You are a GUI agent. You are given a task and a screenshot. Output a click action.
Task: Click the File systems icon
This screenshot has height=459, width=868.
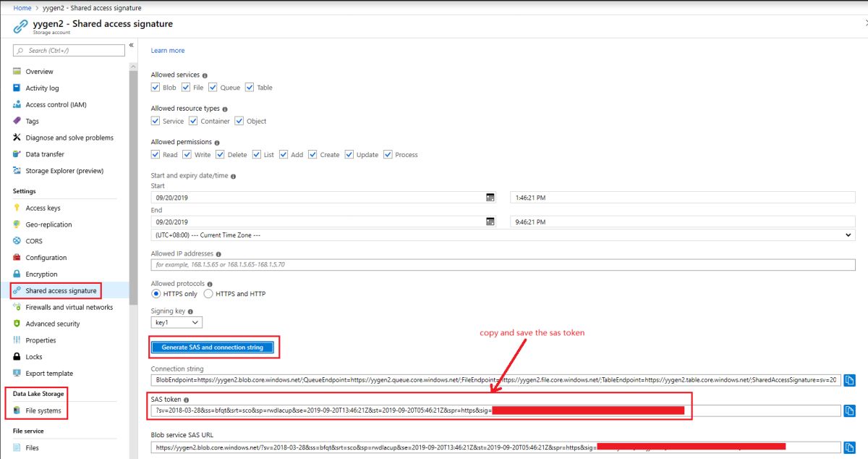17,410
